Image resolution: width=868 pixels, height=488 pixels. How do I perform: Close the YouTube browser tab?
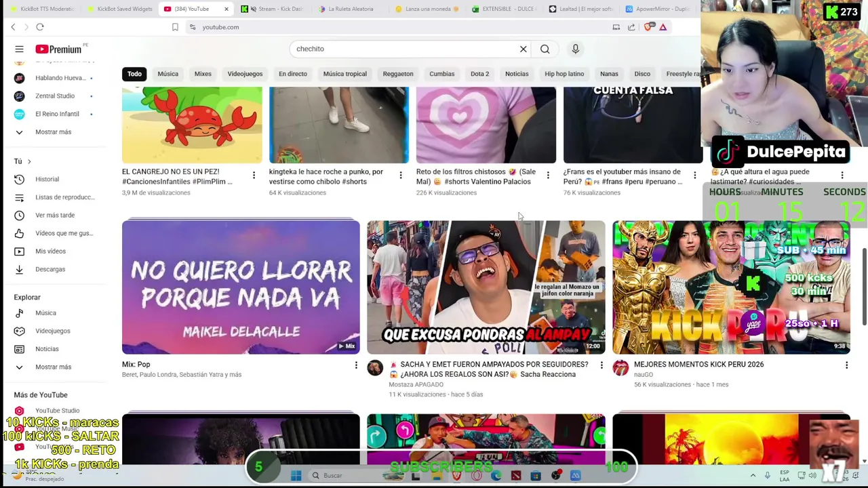click(x=226, y=9)
